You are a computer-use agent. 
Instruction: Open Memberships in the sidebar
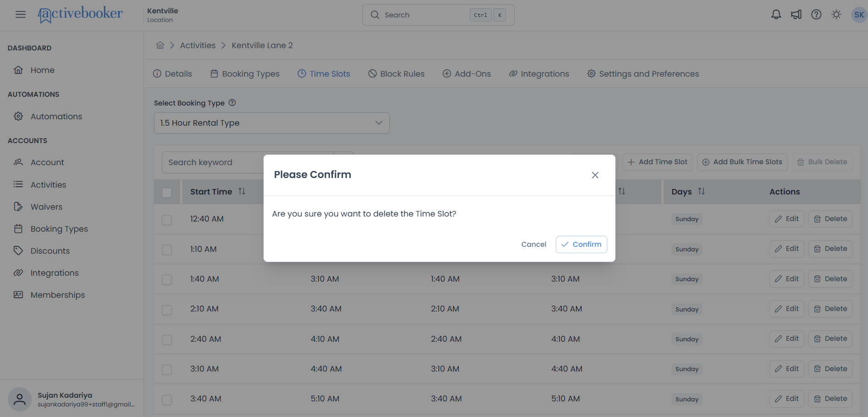58,295
